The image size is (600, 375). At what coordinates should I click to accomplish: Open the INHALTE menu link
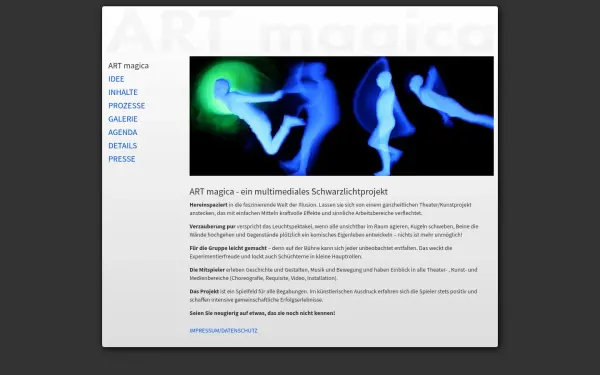tap(123, 92)
